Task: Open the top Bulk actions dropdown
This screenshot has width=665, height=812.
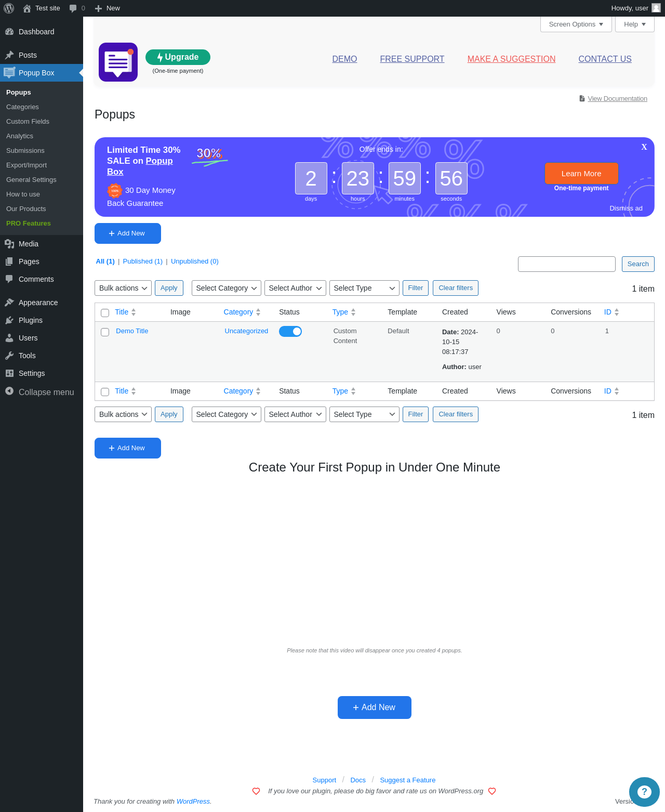Action: click(x=123, y=288)
